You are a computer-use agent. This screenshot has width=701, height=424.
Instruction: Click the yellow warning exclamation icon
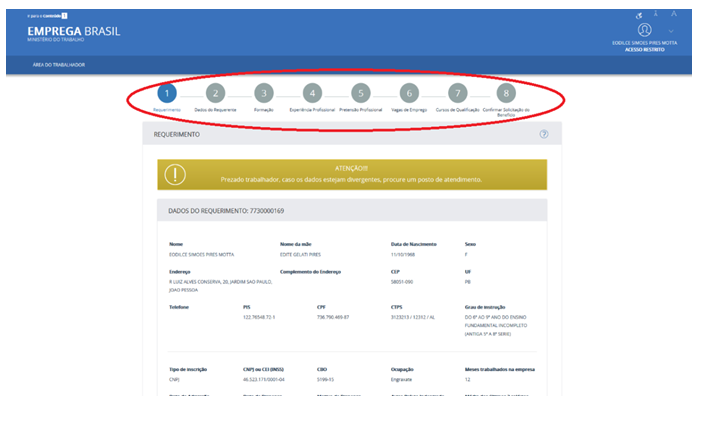click(x=176, y=174)
